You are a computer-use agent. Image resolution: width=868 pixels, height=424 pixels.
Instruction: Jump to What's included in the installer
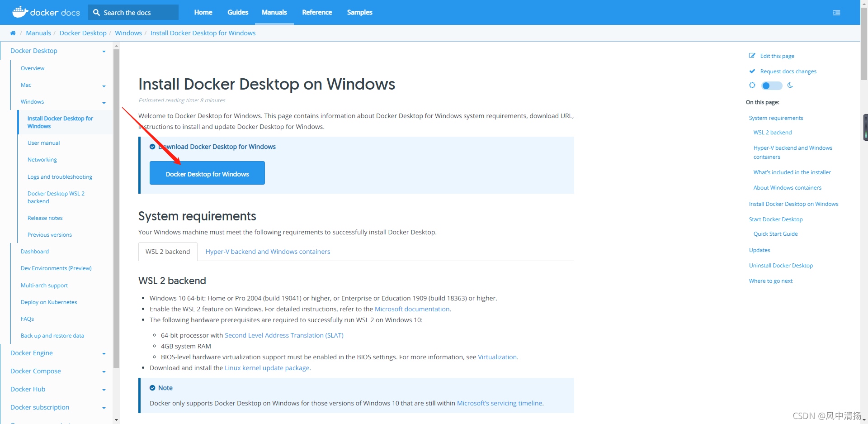coord(792,172)
